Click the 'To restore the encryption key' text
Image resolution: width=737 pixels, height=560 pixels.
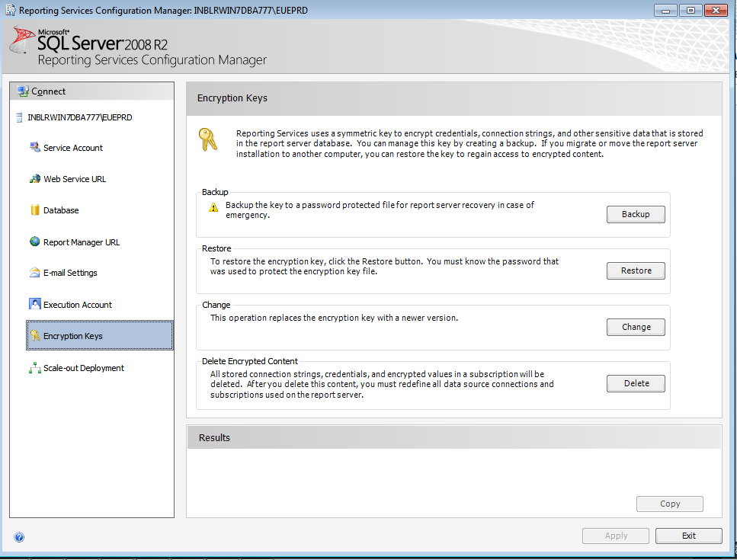[x=384, y=267]
